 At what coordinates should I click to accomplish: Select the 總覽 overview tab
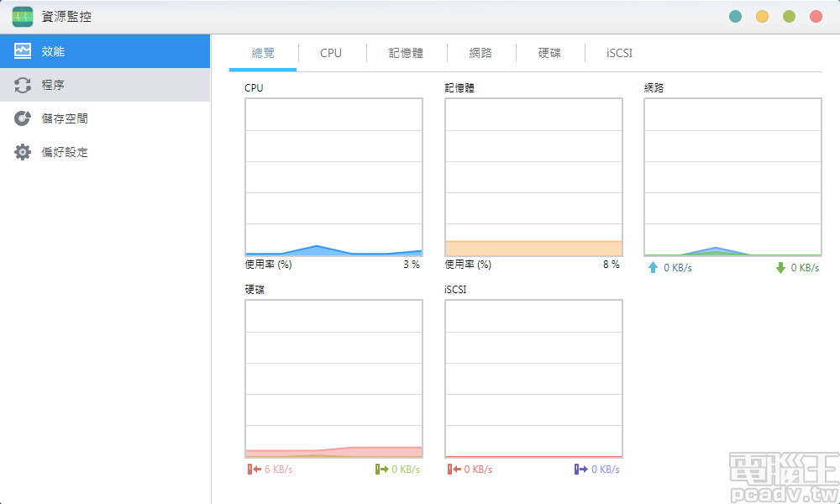coord(263,52)
